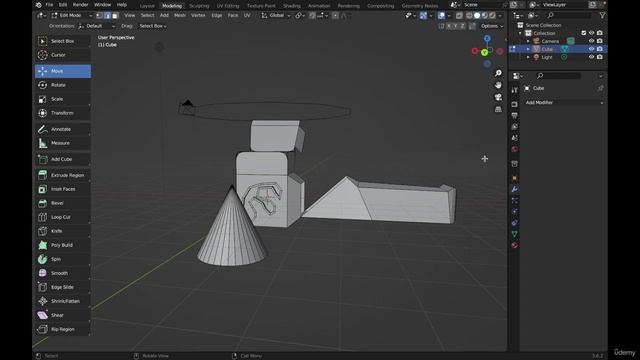Switch to the Shading workspace tab

pyautogui.click(x=292, y=6)
